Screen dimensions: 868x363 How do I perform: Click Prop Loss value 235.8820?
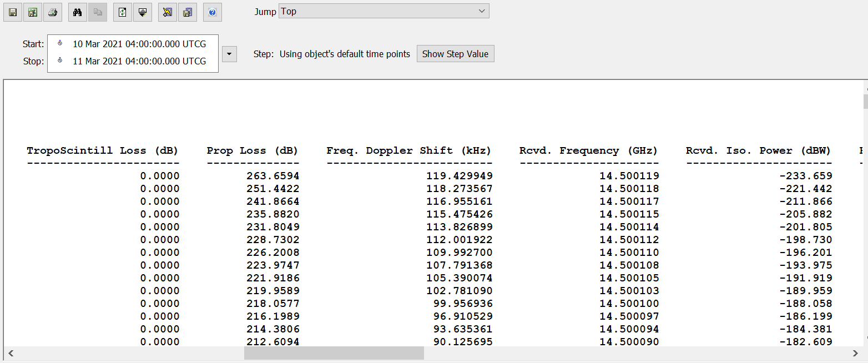pyautogui.click(x=272, y=214)
